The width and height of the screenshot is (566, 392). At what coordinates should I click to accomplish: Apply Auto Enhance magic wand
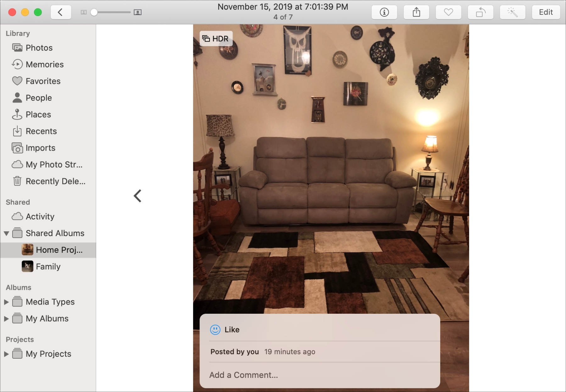[513, 12]
